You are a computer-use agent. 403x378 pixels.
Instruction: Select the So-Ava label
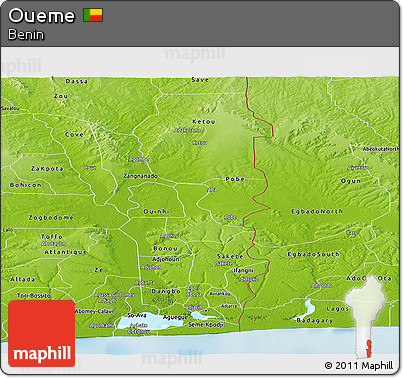point(137,315)
